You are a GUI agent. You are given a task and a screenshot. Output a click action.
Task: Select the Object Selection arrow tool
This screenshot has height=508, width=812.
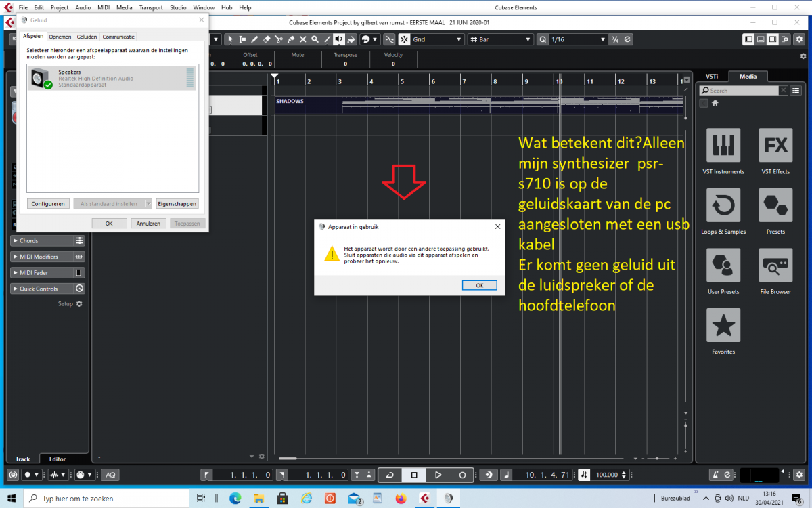click(229, 39)
